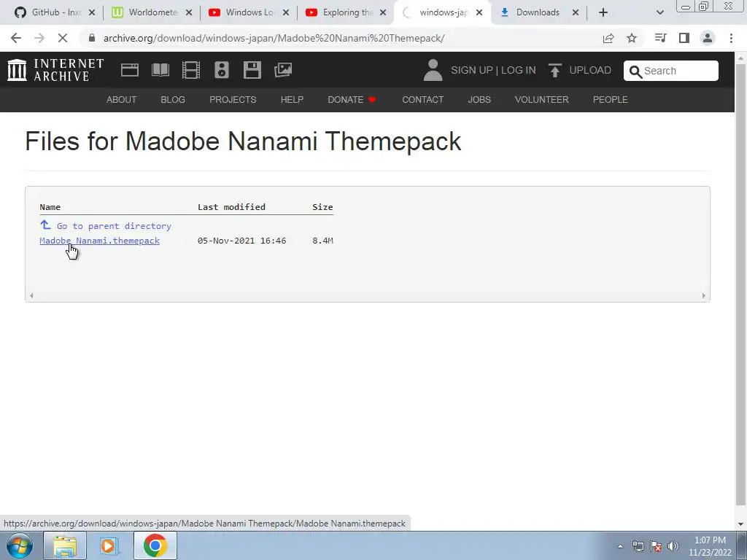Click the file listing left scroll arrow

point(31,296)
